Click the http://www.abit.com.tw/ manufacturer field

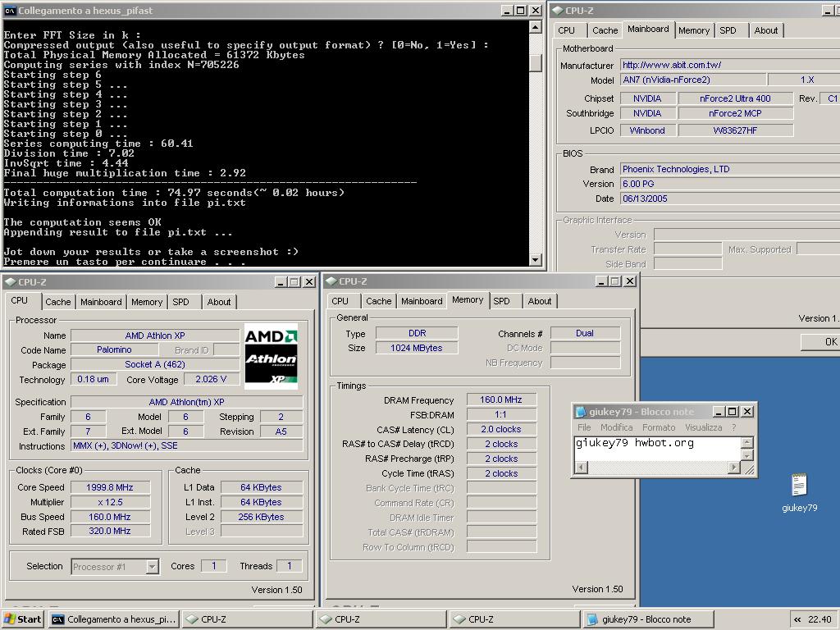[729, 65]
